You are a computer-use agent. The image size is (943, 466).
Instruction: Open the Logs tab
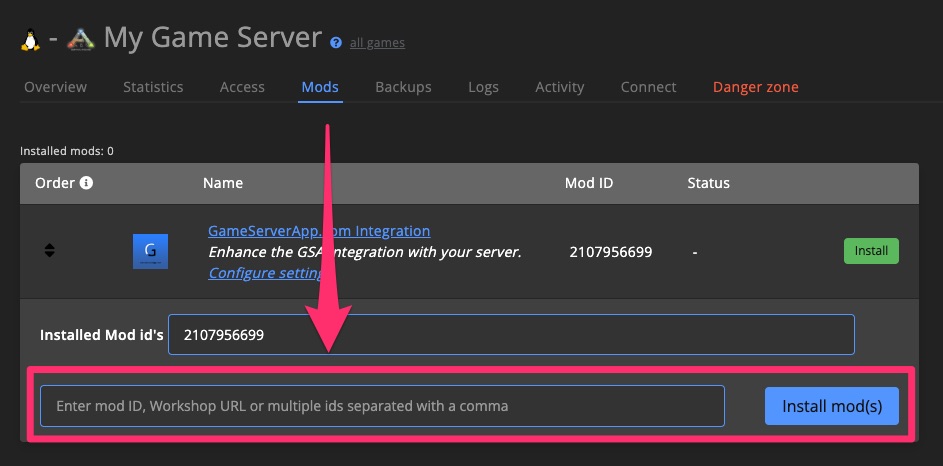(484, 87)
